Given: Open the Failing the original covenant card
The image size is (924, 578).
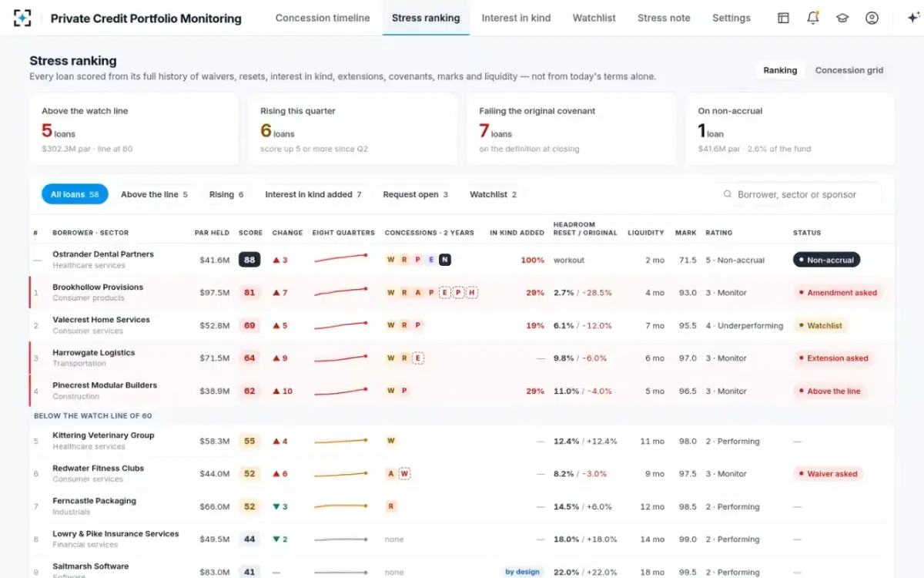Looking at the screenshot, I should point(571,129).
